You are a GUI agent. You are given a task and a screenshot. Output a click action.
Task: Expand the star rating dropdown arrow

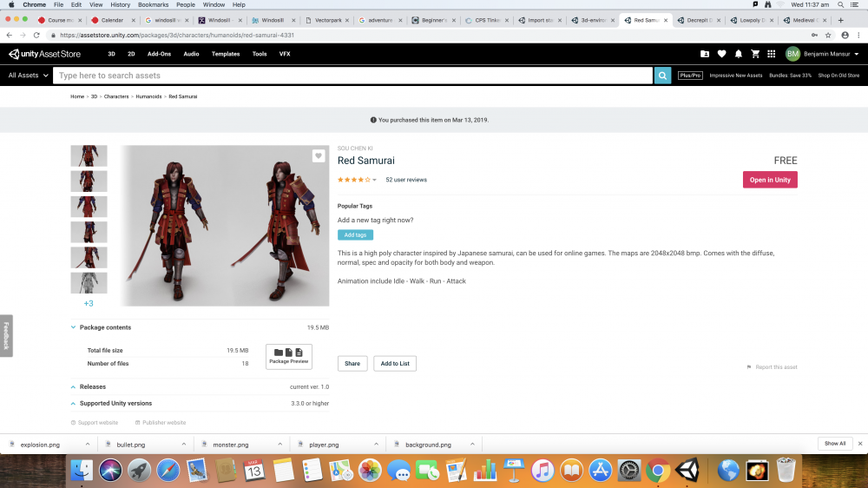point(374,180)
